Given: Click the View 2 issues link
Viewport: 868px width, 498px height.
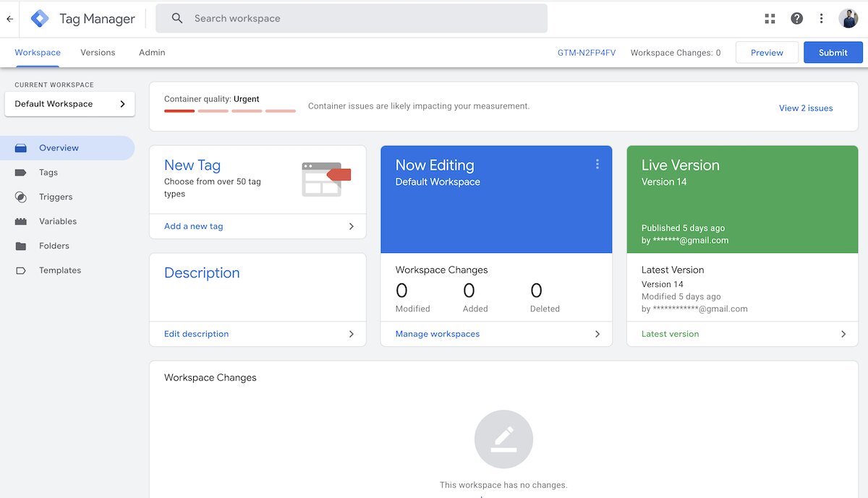Looking at the screenshot, I should 806,108.
